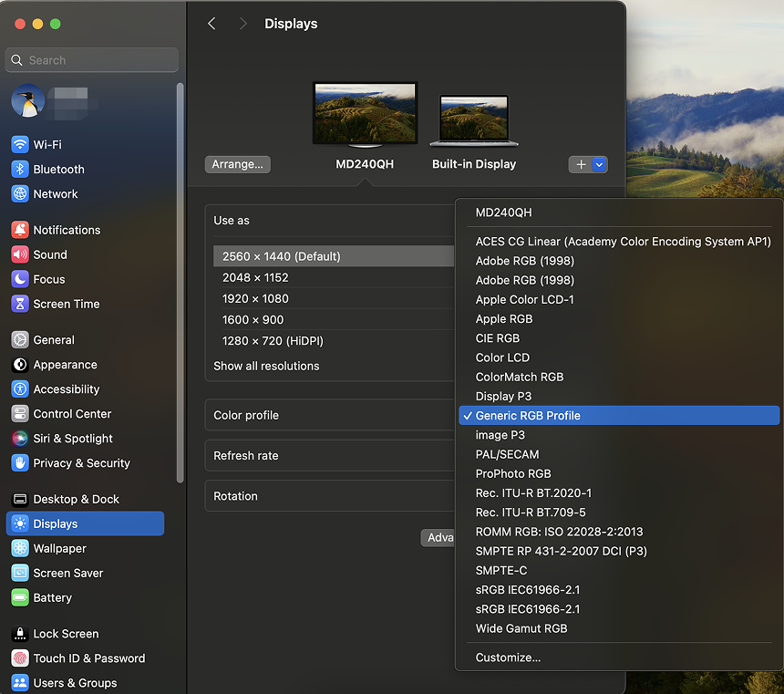Go back with the left chevron
This screenshot has width=784, height=694.
click(x=211, y=24)
